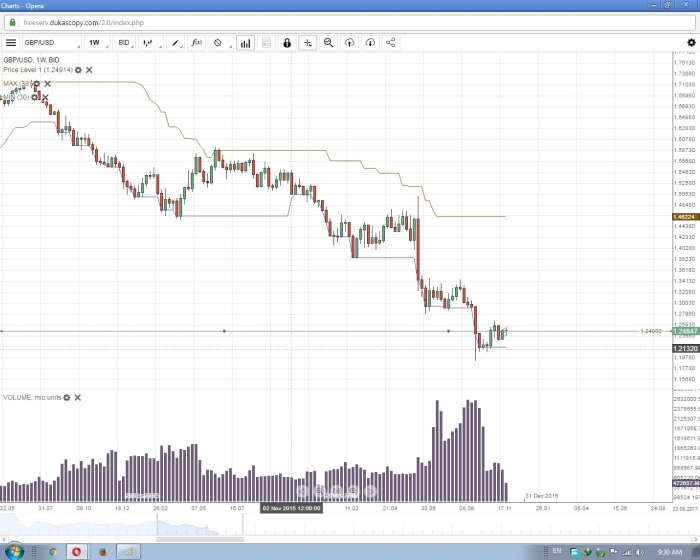Open the clear drawings eraser menu

point(220,43)
